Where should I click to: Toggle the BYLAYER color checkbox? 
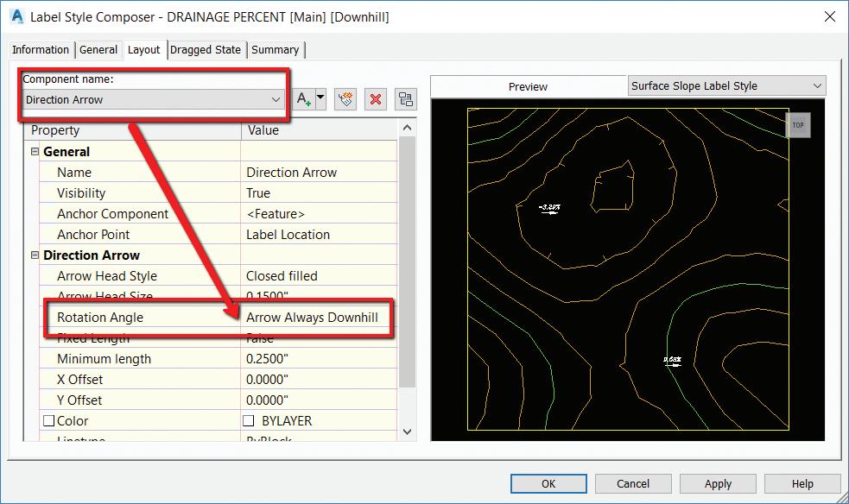point(249,421)
